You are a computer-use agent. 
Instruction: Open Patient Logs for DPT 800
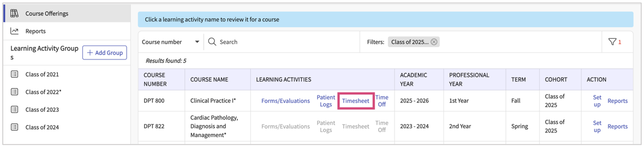(x=326, y=101)
